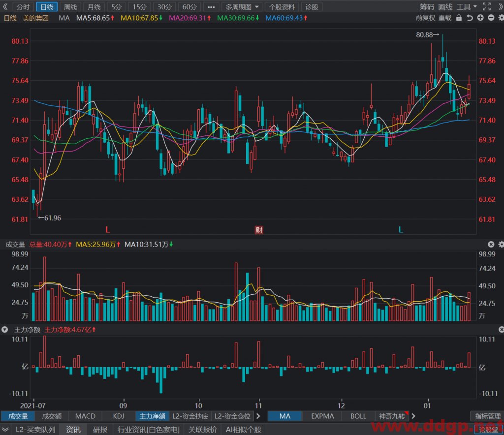Enable the BOLL overlay indicator

pos(358,416)
